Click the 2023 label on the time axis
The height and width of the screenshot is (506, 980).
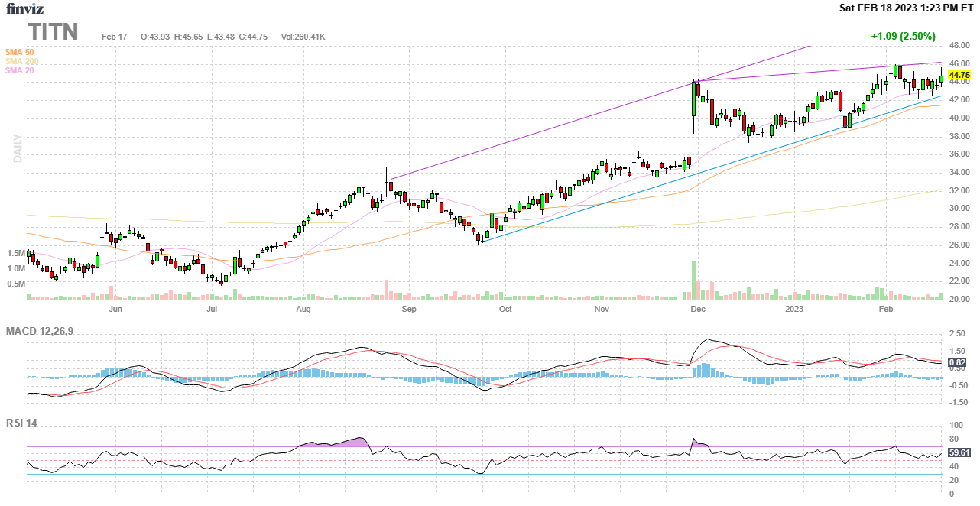pyautogui.click(x=794, y=310)
